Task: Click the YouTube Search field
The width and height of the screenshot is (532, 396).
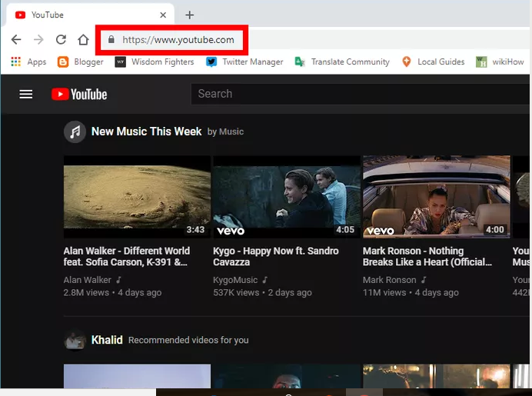Action: click(360, 94)
